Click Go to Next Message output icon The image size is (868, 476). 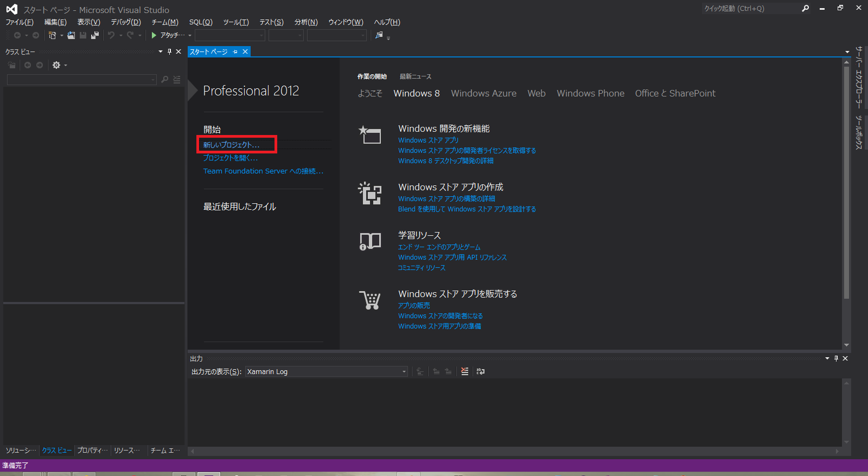tap(448, 371)
